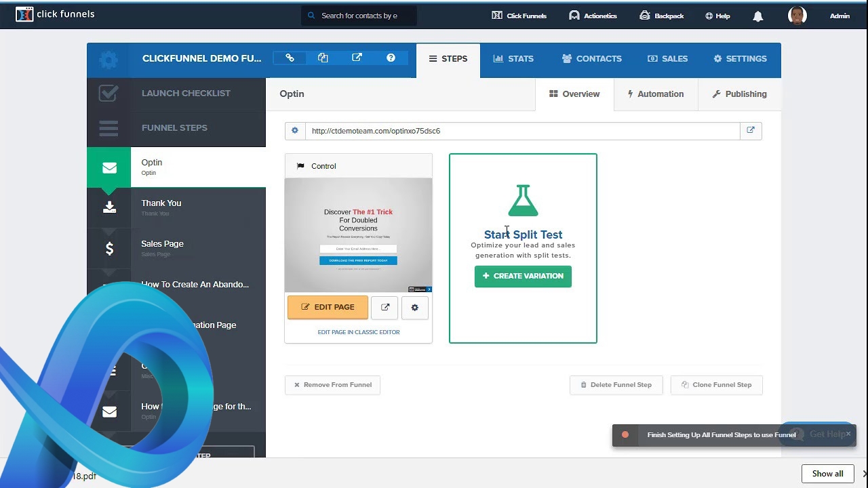Image resolution: width=868 pixels, height=488 pixels.
Task: Switch to the Sales tab
Action: click(668, 59)
